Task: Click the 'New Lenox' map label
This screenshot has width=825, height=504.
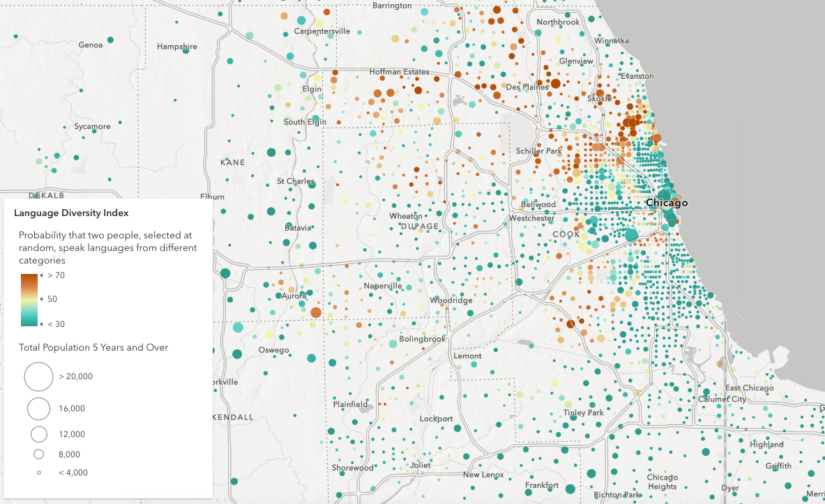Action: (x=483, y=475)
